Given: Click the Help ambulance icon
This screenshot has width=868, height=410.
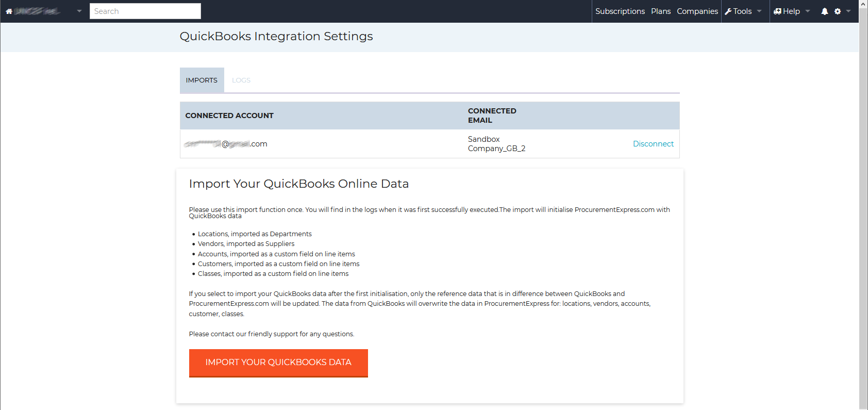Looking at the screenshot, I should [x=777, y=11].
